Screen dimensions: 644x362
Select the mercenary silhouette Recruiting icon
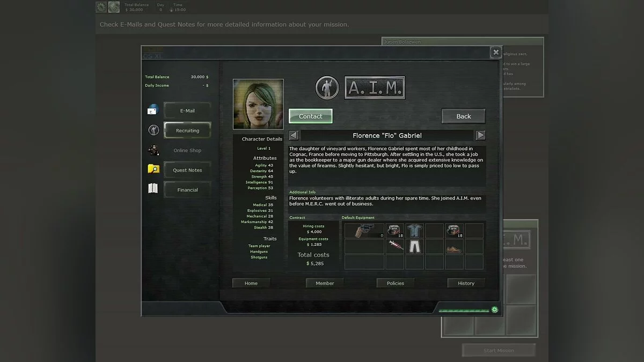[153, 130]
